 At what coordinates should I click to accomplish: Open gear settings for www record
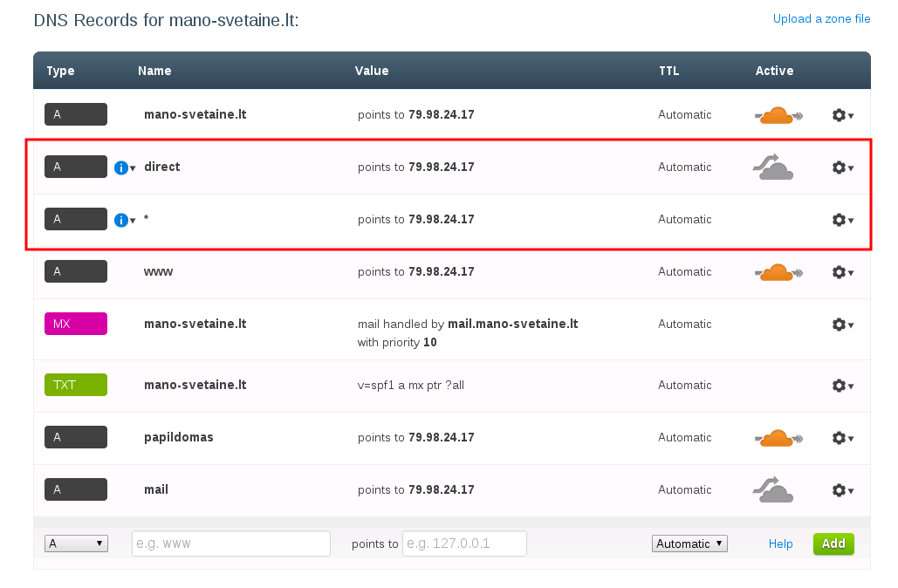click(x=842, y=272)
